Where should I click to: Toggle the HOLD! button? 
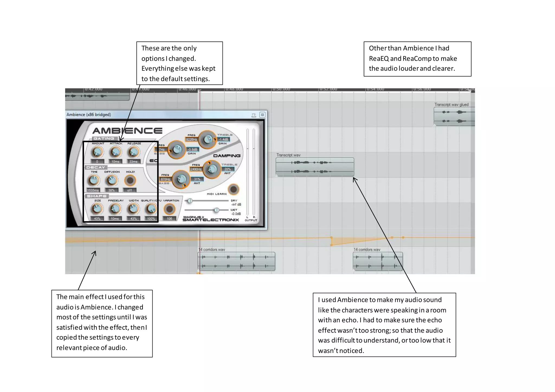(130, 180)
